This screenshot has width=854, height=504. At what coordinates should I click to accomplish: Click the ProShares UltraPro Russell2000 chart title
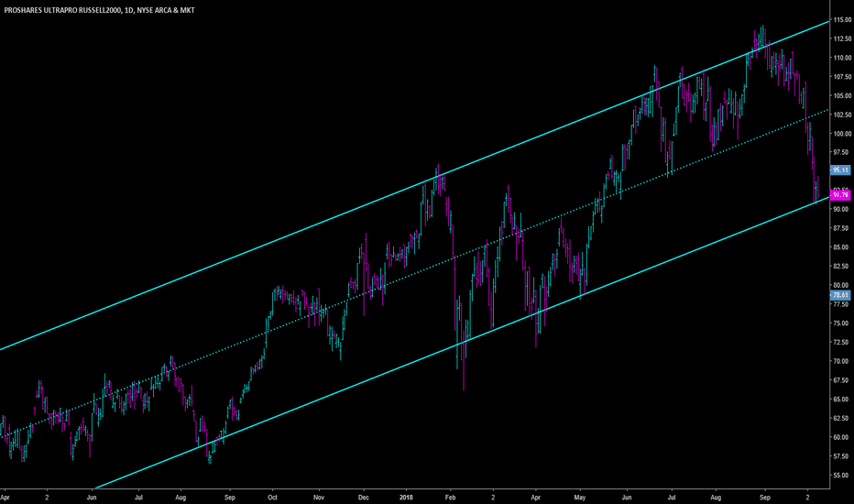tap(99, 10)
